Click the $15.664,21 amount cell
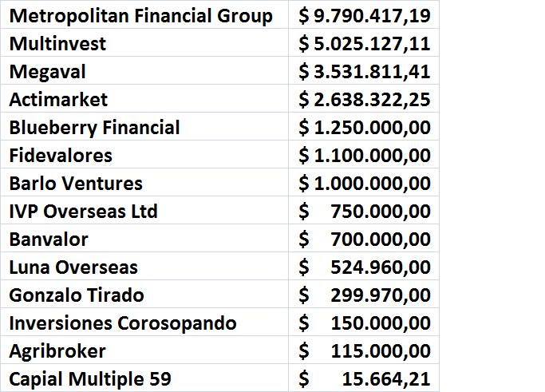The height and width of the screenshot is (392, 545). point(364,378)
